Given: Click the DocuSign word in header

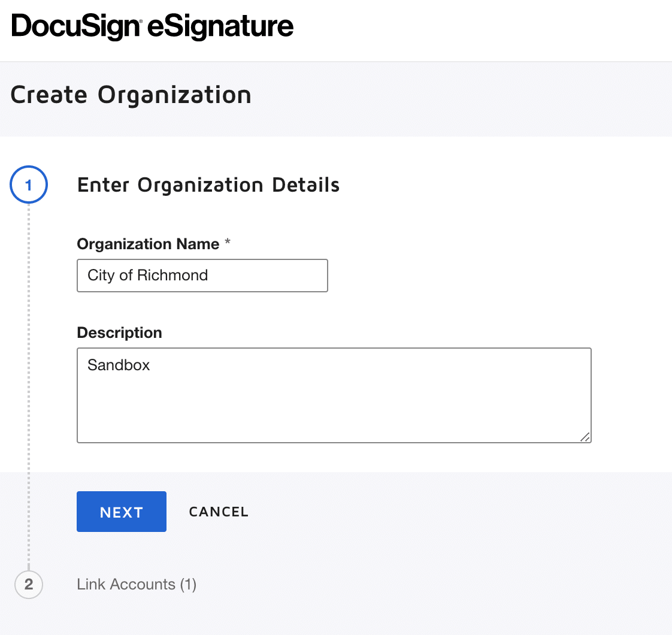Looking at the screenshot, I should 75,27.
